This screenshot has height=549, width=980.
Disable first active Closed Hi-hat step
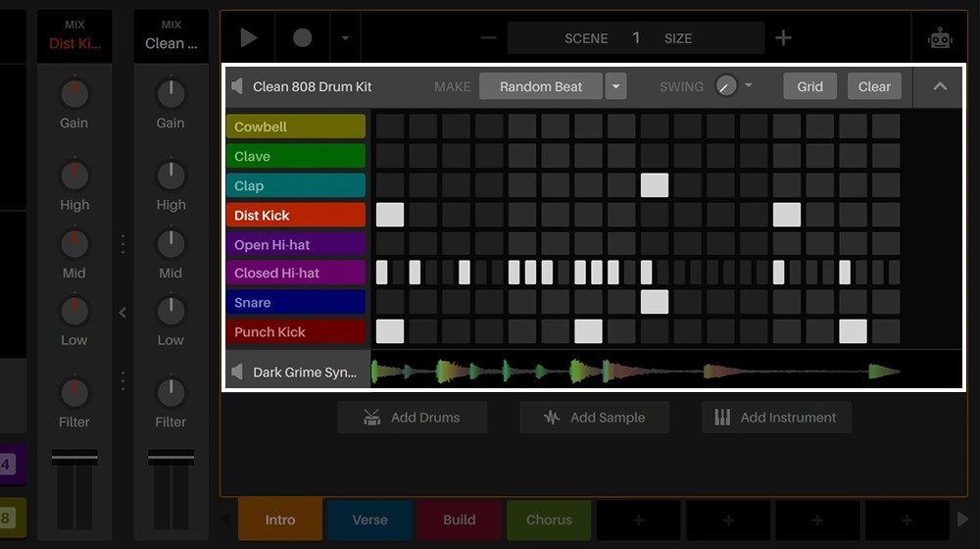382,273
